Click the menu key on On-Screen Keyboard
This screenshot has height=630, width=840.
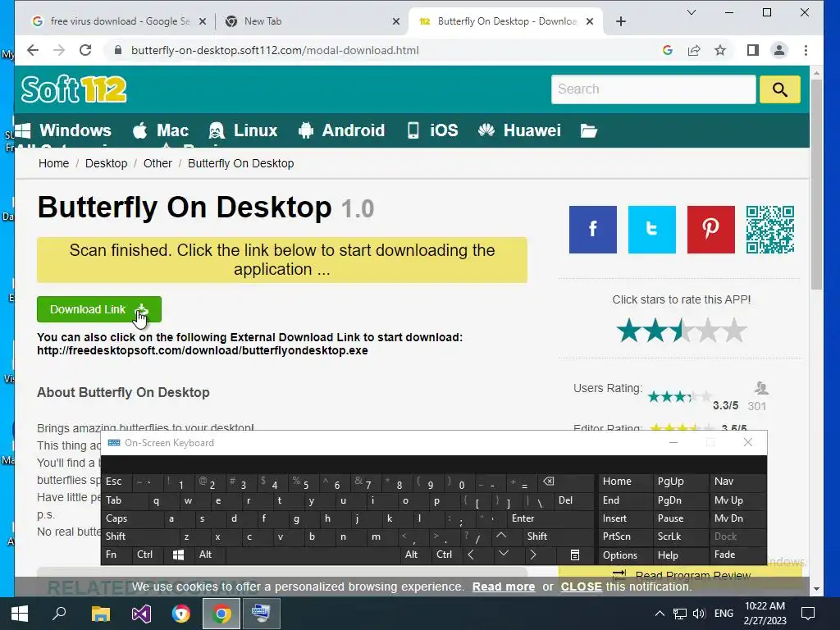click(575, 555)
